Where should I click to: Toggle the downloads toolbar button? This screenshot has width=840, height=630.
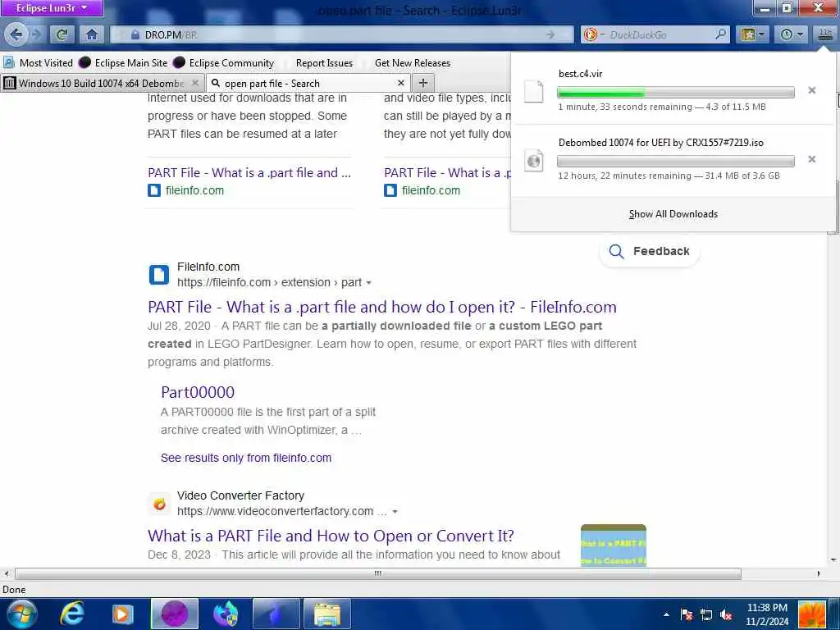click(x=825, y=34)
